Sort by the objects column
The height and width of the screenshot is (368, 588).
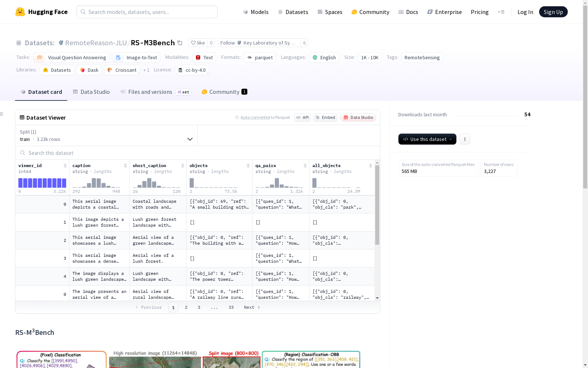pos(248,166)
